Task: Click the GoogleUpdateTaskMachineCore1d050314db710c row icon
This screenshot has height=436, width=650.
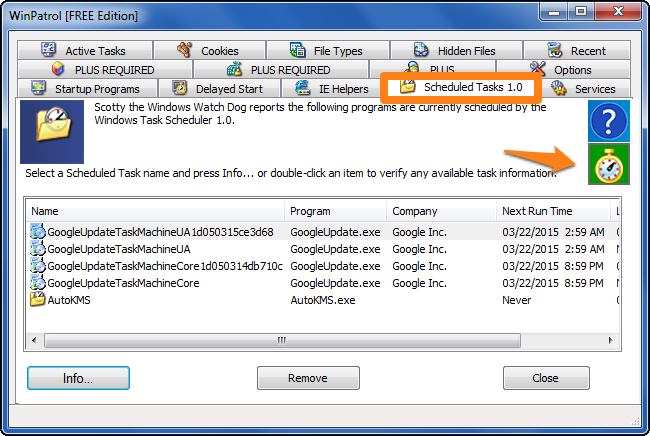Action: click(x=38, y=266)
